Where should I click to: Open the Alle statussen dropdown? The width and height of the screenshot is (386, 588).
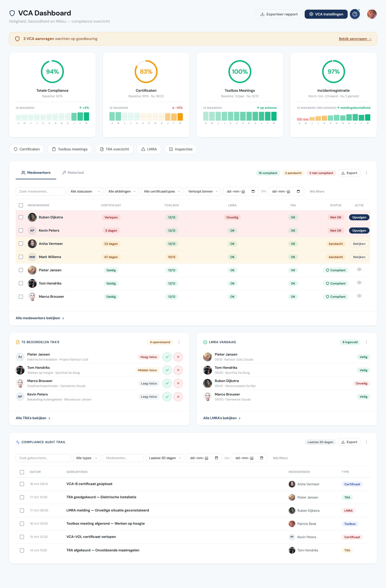[x=85, y=191]
